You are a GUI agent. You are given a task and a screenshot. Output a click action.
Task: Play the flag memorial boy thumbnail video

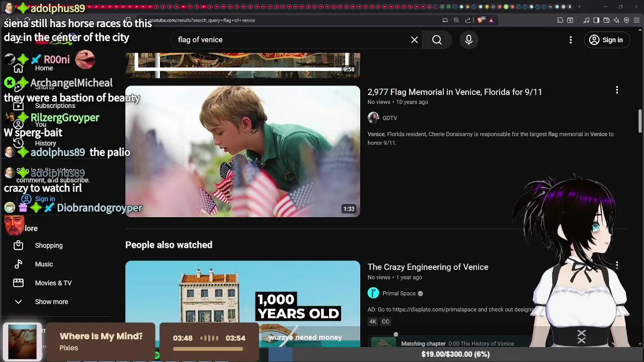click(243, 151)
